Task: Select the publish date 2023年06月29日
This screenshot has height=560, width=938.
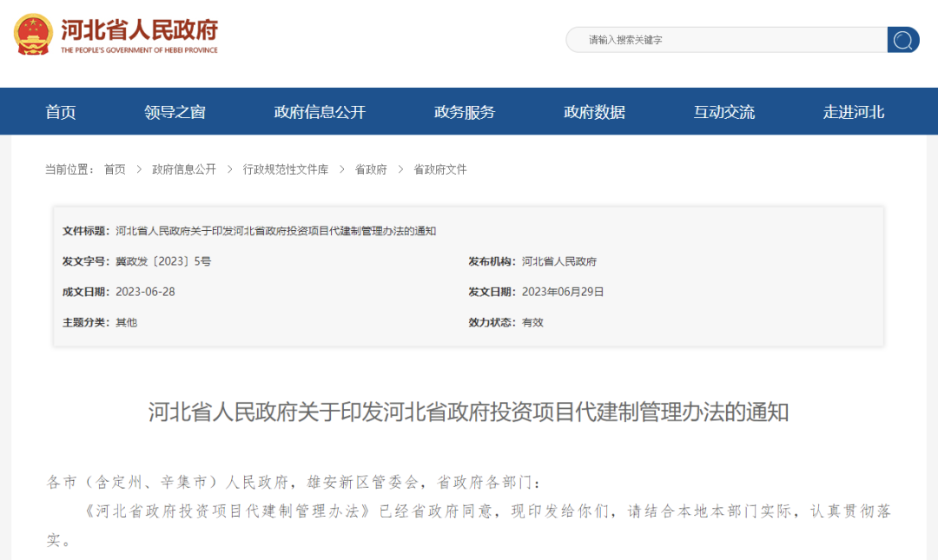Action: coord(563,292)
